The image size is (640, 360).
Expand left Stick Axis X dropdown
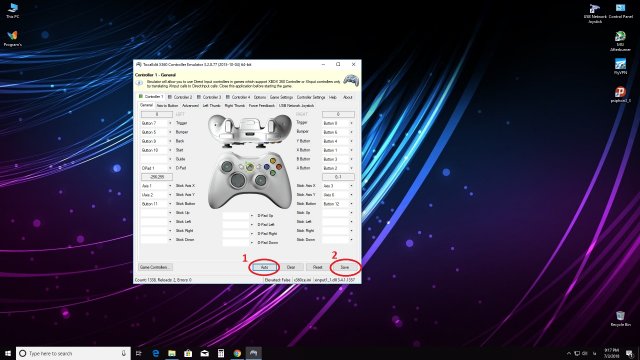(170, 186)
